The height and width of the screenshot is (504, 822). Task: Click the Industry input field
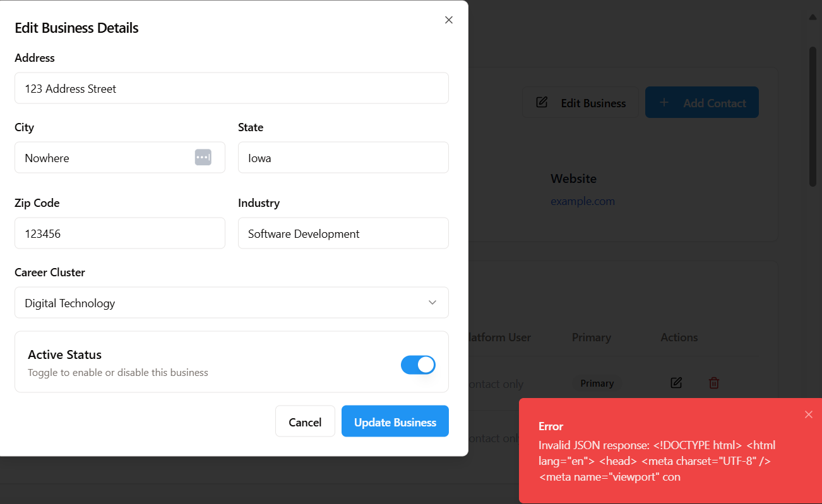[x=343, y=233]
